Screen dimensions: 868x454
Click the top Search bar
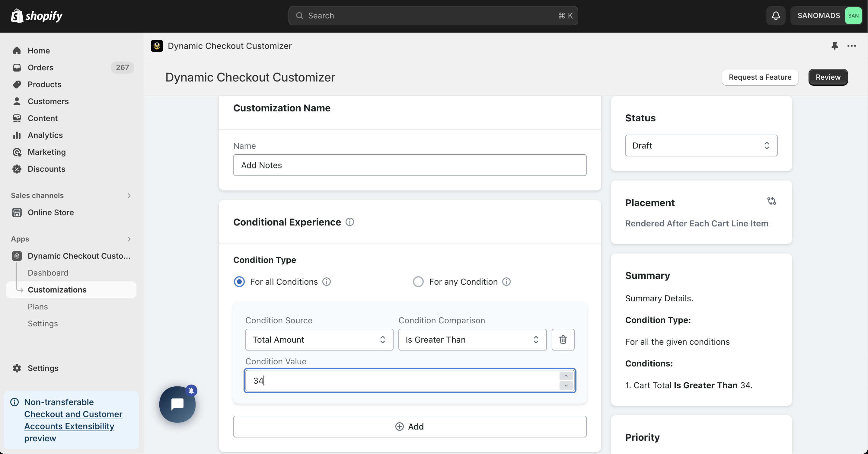(x=433, y=16)
